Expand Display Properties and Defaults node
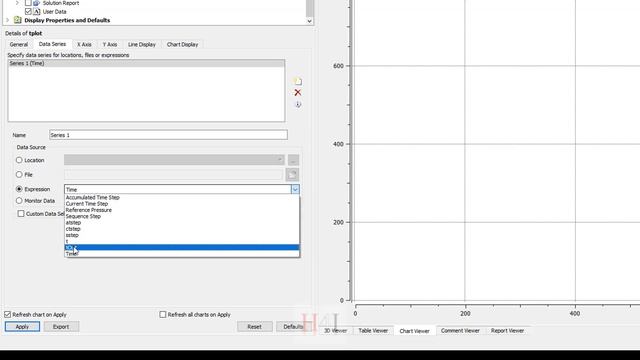Screen dimensions: 640x360 (x=7, y=20)
